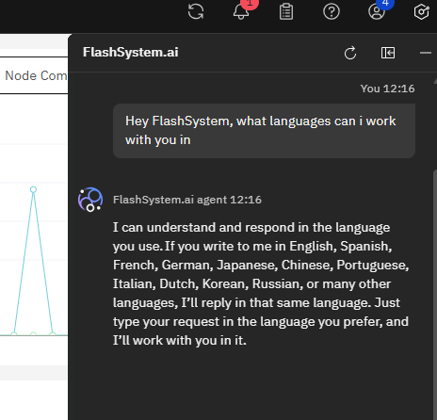Click the FlashSystem.ai panel title

coord(131,52)
